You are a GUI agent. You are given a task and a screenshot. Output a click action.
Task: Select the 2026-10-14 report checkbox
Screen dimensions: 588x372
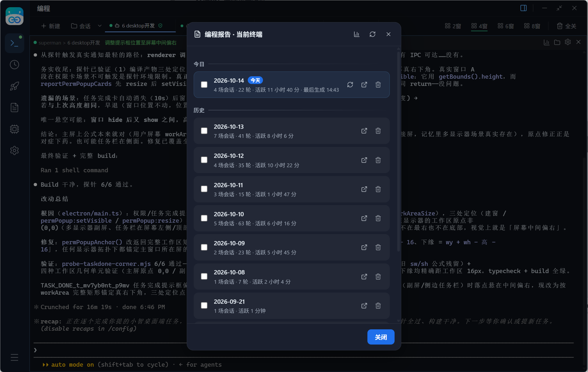coord(204,85)
